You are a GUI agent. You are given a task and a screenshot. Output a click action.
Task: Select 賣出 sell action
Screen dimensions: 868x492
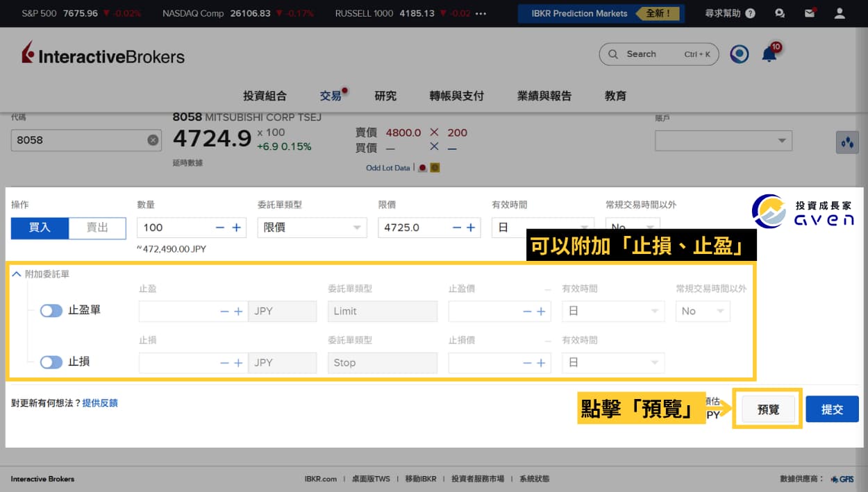click(x=97, y=228)
